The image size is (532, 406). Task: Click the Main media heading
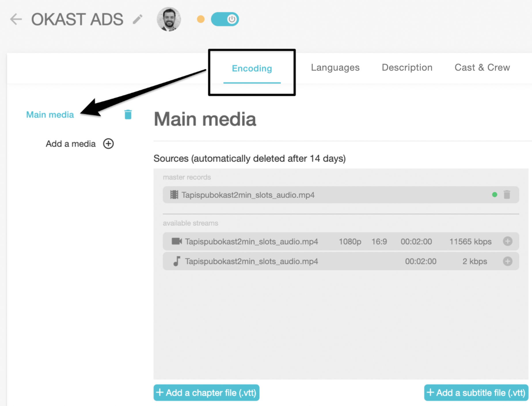(205, 119)
